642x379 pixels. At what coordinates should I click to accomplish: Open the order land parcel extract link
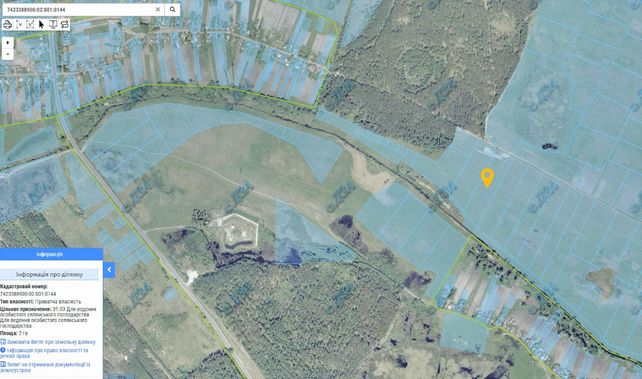click(51, 342)
